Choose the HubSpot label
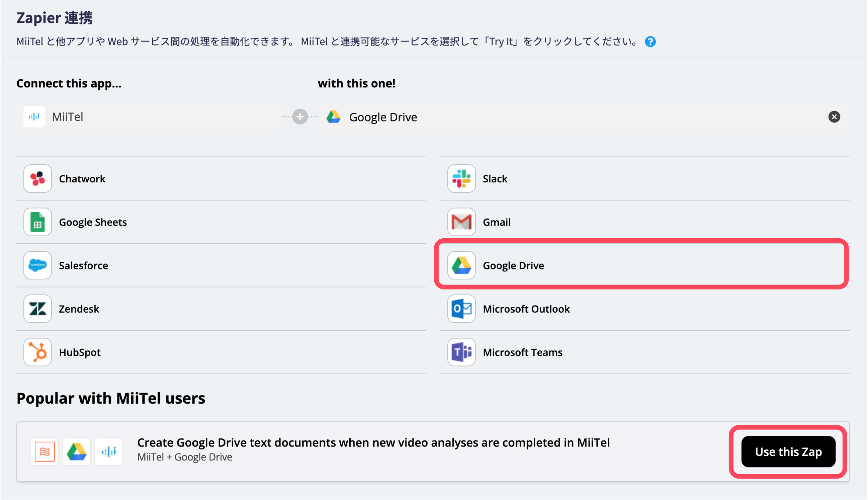 coord(80,352)
